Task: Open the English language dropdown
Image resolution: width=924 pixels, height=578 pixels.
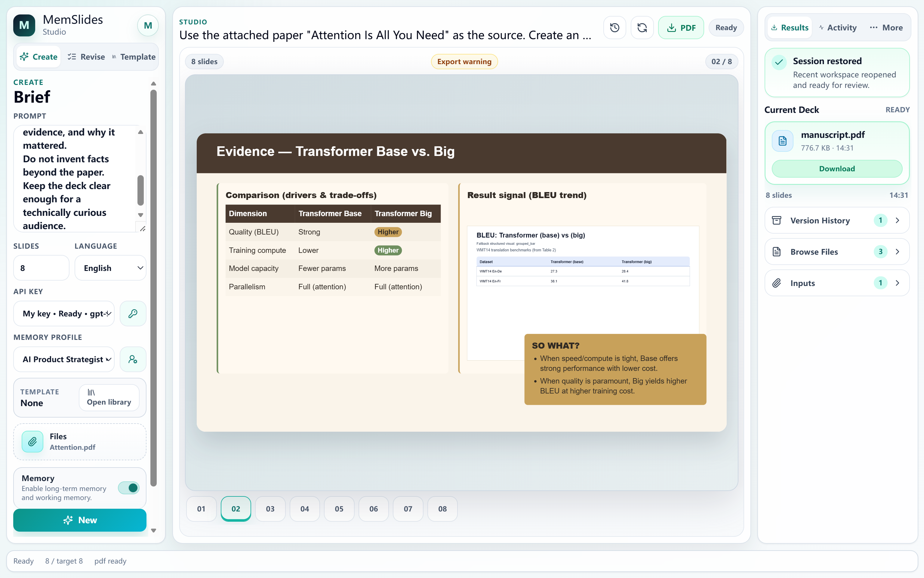Action: [x=111, y=268]
